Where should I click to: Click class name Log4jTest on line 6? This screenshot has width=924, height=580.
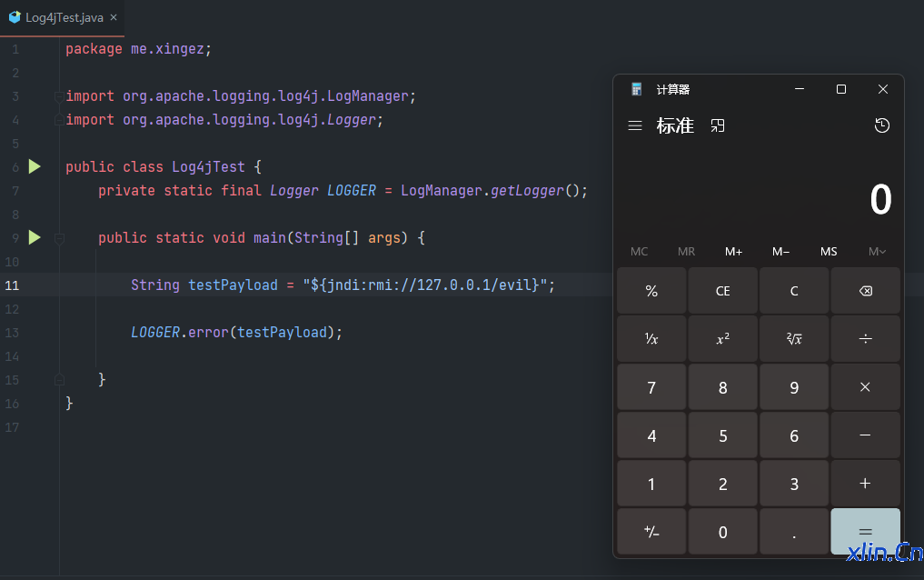[208, 166]
